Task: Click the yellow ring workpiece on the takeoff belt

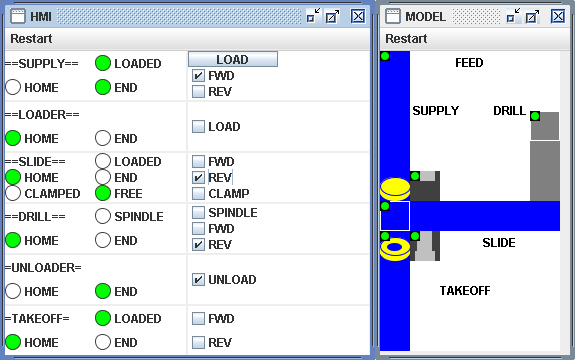Action: pyautogui.click(x=395, y=250)
